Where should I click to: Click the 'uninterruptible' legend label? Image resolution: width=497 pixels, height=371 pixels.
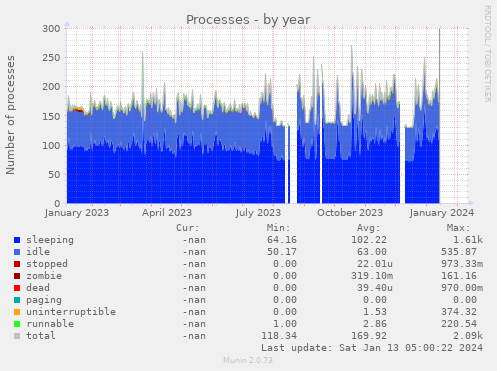pos(71,312)
